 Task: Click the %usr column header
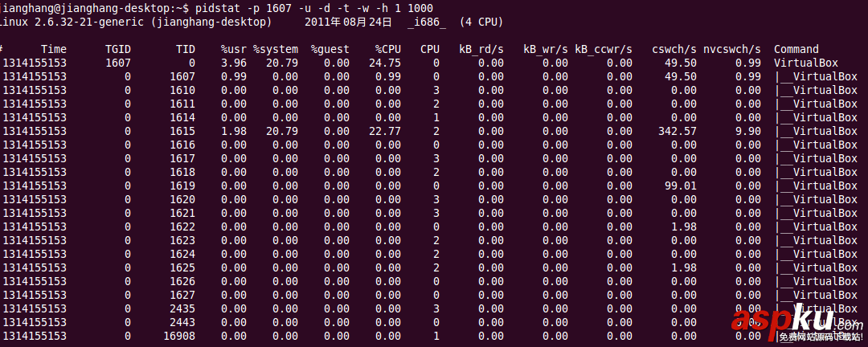[x=234, y=49]
